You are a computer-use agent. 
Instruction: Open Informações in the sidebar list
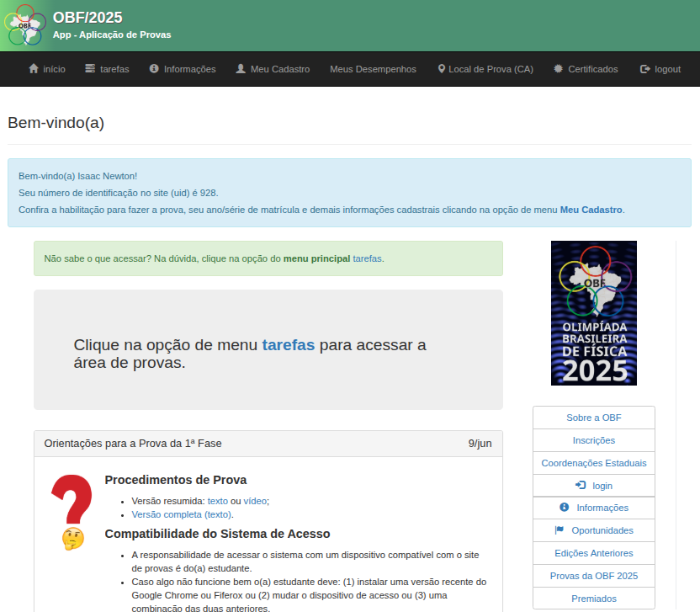pos(594,508)
